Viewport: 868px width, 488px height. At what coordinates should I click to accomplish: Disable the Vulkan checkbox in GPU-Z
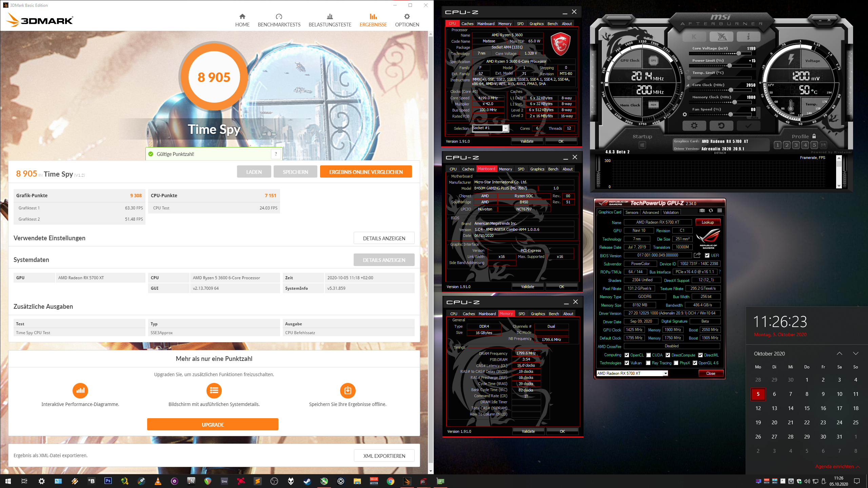coord(627,363)
